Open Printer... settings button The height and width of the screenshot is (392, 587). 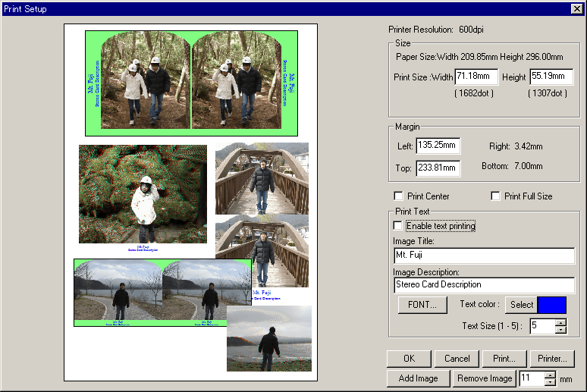[x=551, y=359]
